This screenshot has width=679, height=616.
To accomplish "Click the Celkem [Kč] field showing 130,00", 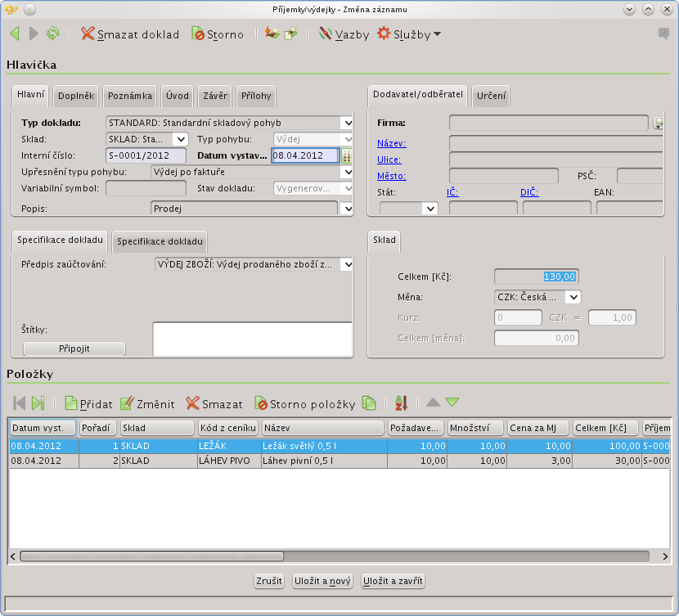I will 536,277.
